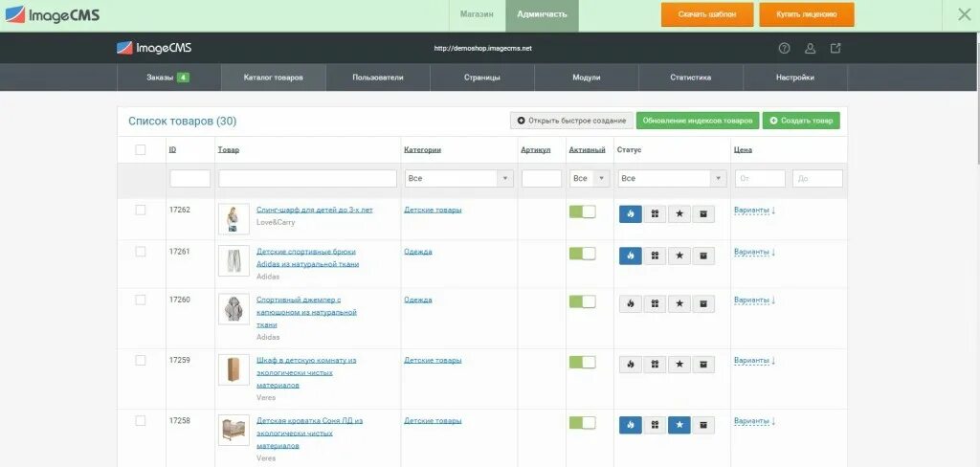Click the Скачать шаблон button

point(707,14)
